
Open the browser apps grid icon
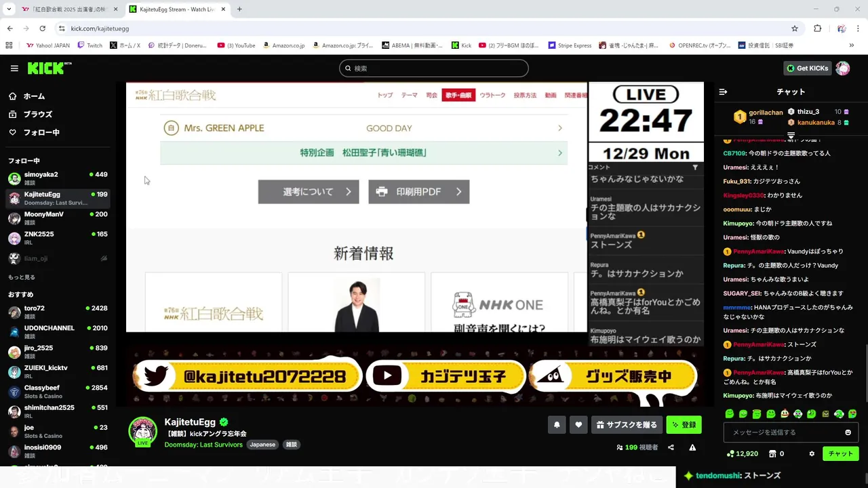click(x=9, y=45)
